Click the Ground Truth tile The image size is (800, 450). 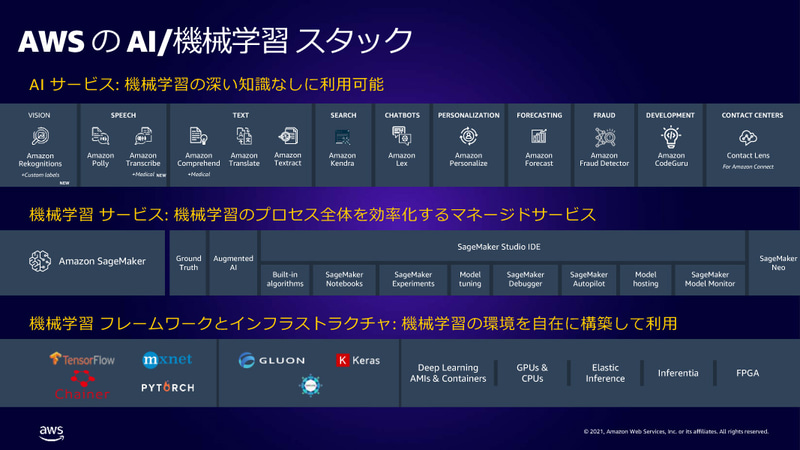point(188,263)
